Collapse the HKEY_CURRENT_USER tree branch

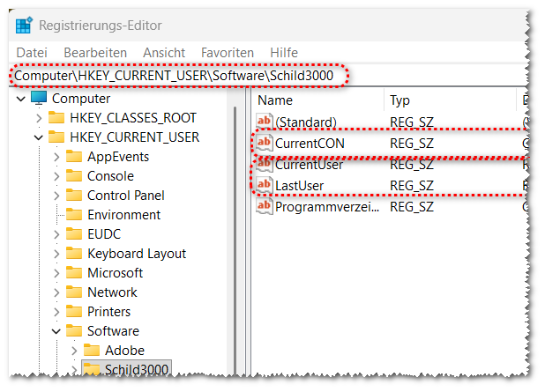38,137
